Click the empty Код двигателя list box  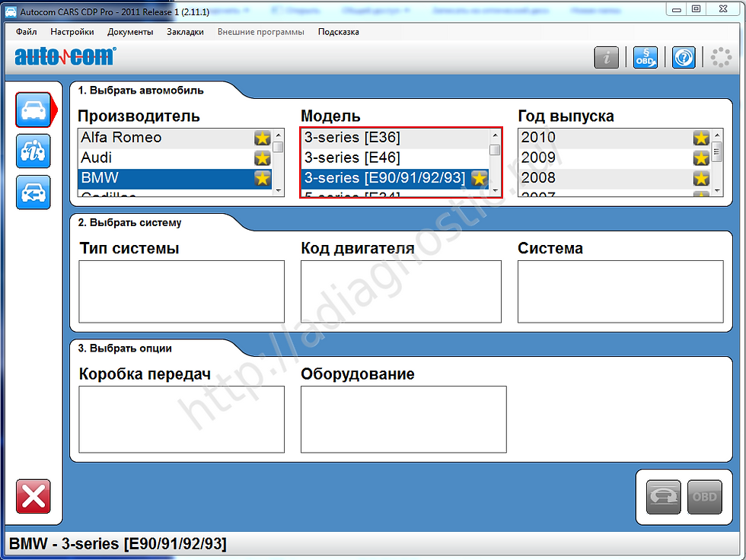[401, 291]
